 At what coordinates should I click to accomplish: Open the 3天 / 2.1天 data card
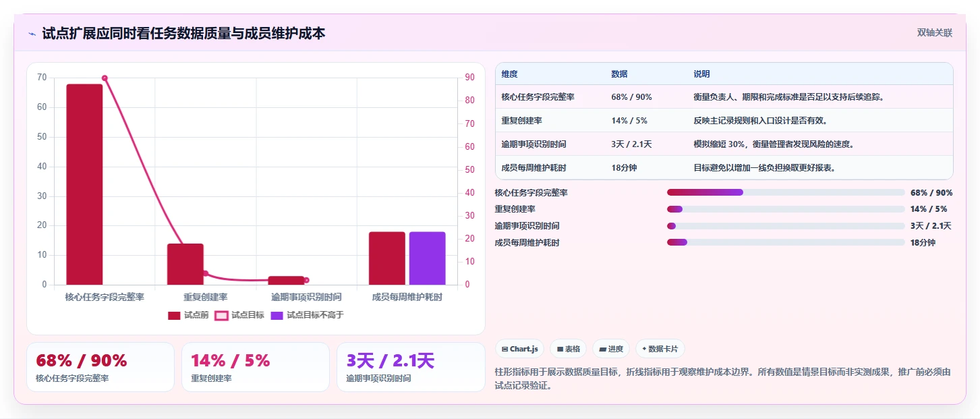point(411,367)
